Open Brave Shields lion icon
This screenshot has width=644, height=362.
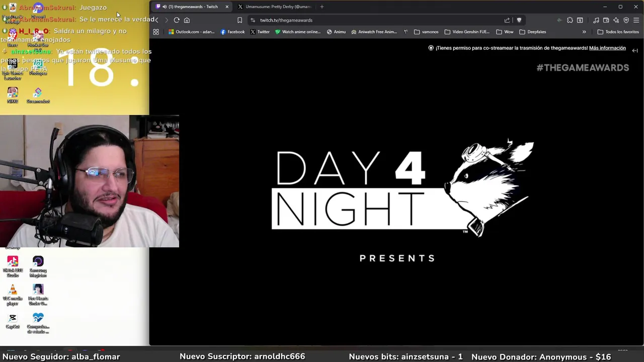(519, 20)
